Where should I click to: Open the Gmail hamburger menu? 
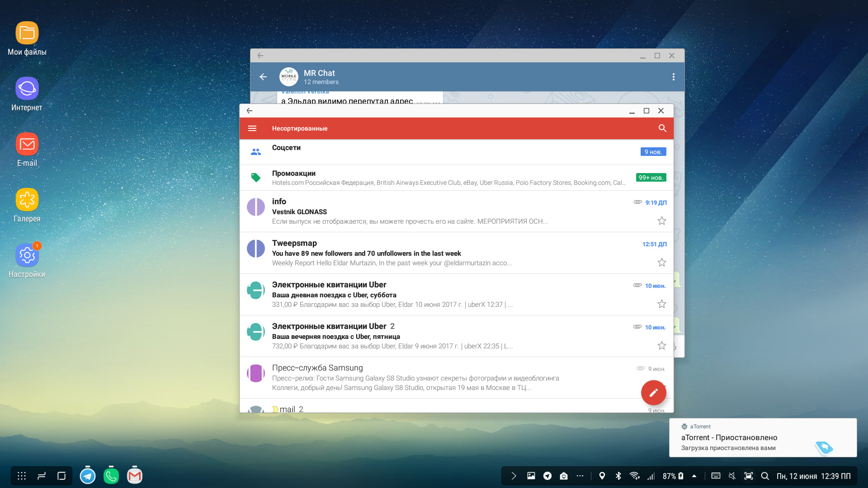(x=252, y=129)
